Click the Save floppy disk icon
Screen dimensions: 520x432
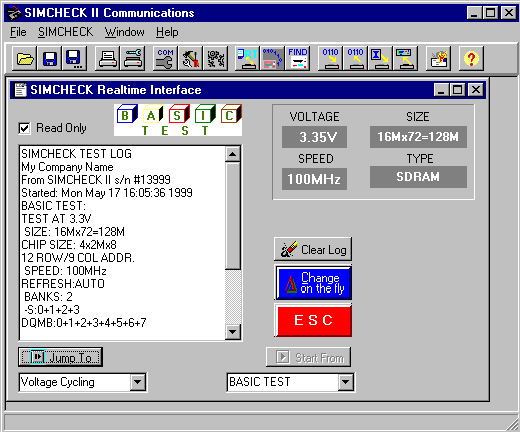[49, 59]
